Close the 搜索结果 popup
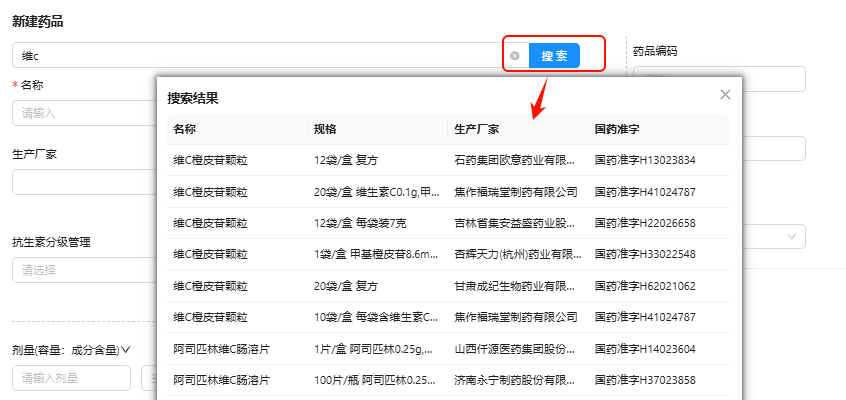The width and height of the screenshot is (846, 400). (x=725, y=94)
